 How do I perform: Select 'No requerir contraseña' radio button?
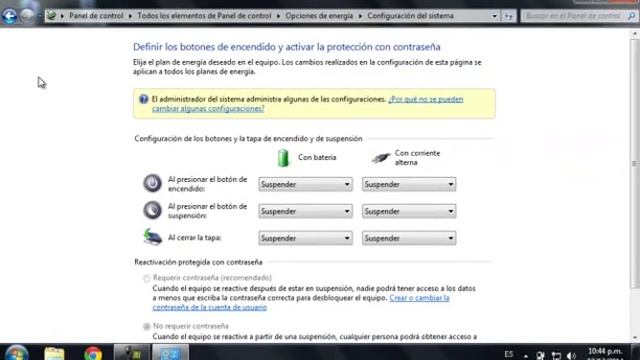click(147, 327)
